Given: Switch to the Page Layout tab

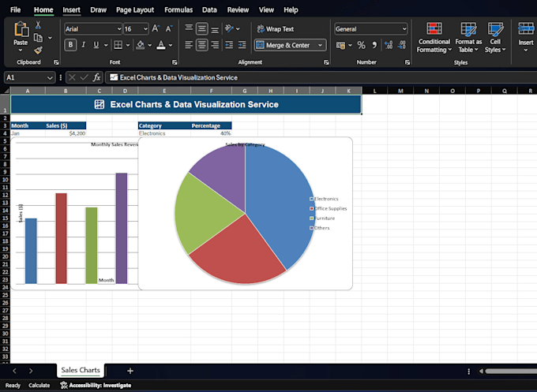Looking at the screenshot, I should 135,10.
